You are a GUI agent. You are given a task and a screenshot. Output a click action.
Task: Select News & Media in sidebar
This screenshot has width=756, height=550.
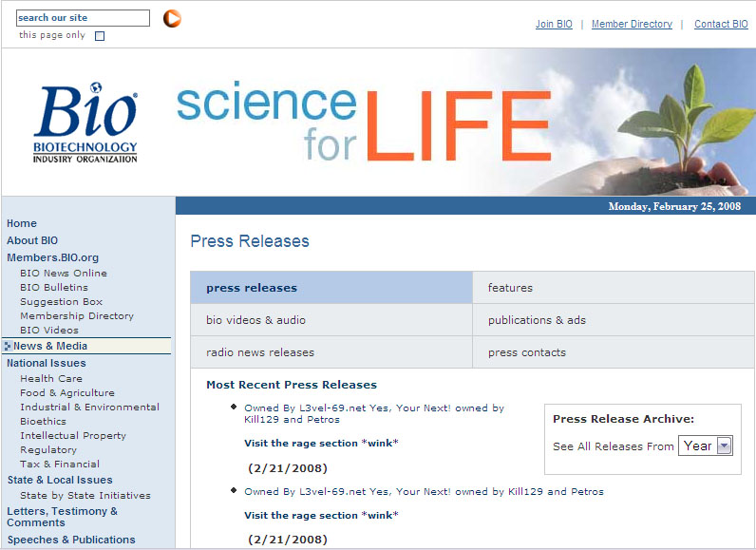click(x=50, y=346)
